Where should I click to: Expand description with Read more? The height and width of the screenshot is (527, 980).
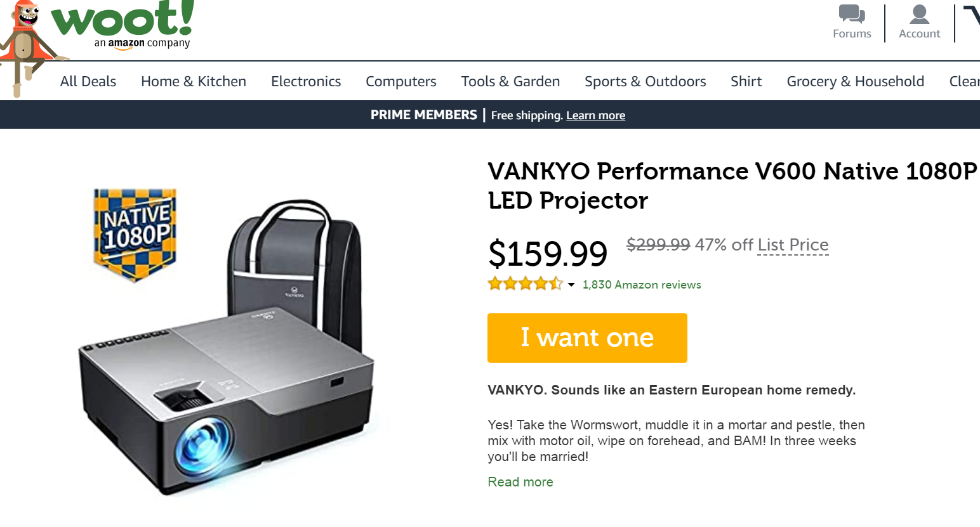click(520, 482)
